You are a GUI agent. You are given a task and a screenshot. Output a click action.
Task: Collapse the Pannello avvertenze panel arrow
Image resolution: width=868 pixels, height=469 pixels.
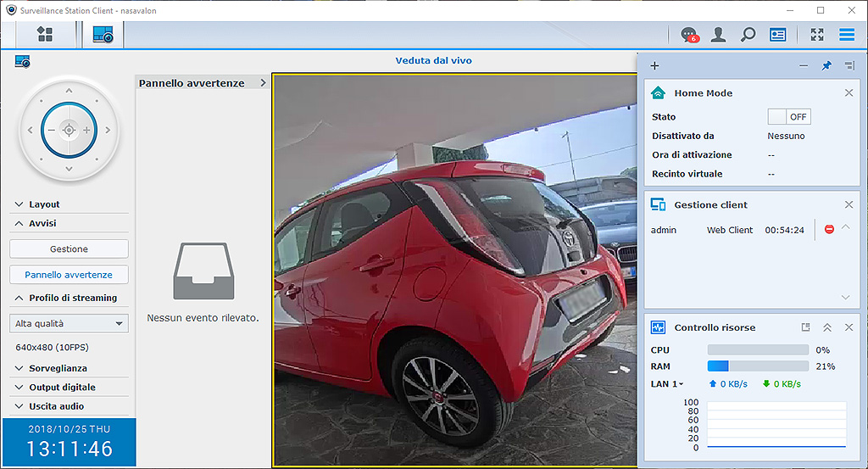[x=264, y=83]
